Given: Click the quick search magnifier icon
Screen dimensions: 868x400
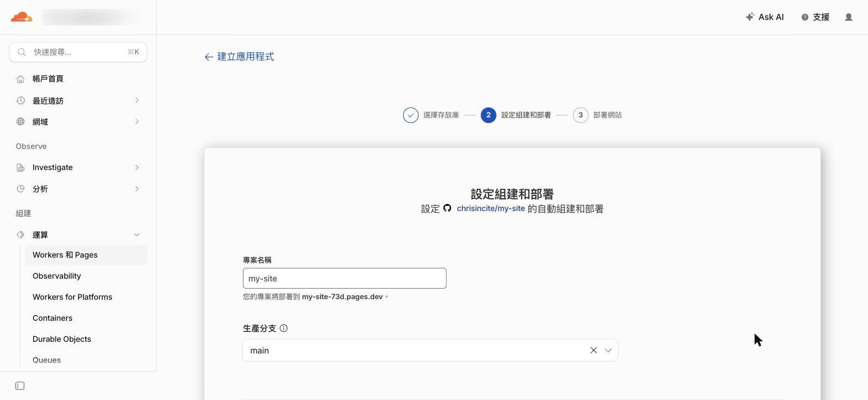Looking at the screenshot, I should click(22, 52).
